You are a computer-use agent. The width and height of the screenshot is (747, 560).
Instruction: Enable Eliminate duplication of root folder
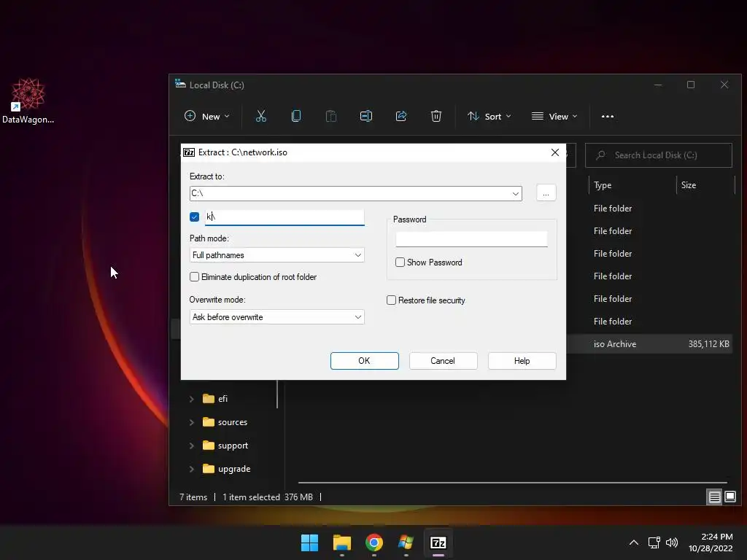[x=194, y=277]
